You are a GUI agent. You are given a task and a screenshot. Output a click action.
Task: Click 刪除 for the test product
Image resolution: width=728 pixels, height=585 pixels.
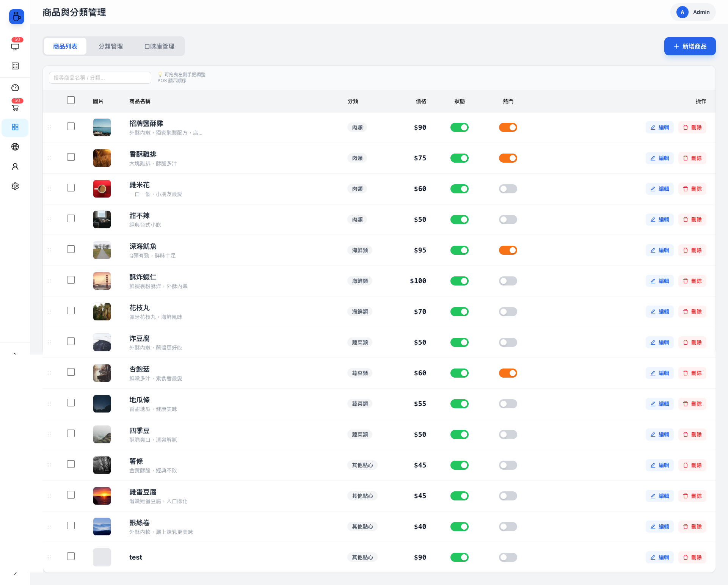692,557
